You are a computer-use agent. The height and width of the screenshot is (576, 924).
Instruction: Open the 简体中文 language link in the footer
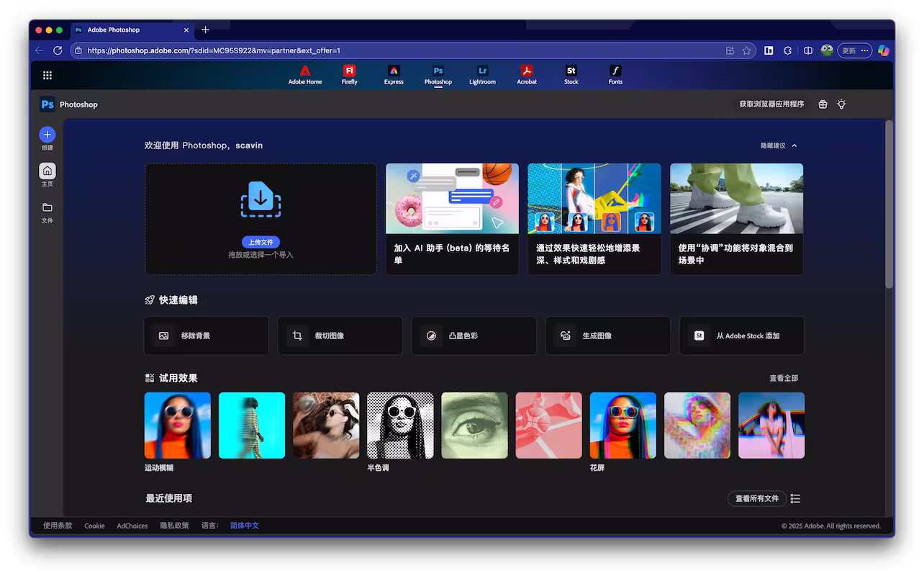[245, 526]
